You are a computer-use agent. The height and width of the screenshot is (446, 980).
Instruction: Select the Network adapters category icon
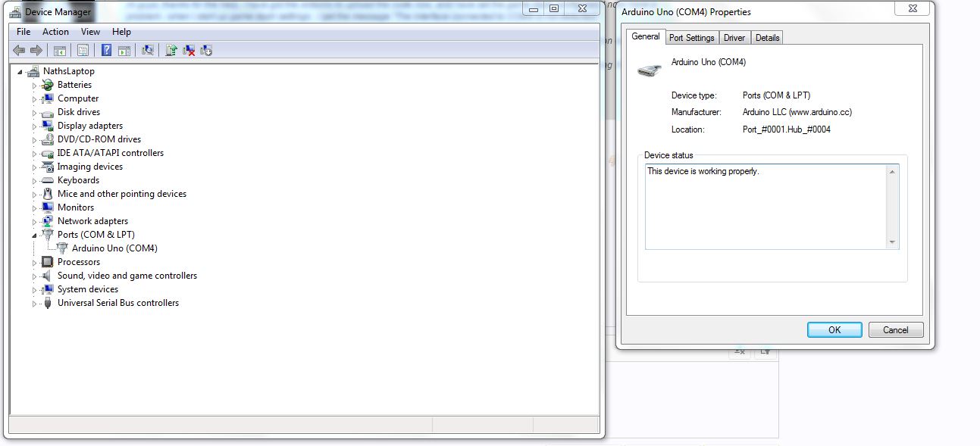[x=48, y=221]
